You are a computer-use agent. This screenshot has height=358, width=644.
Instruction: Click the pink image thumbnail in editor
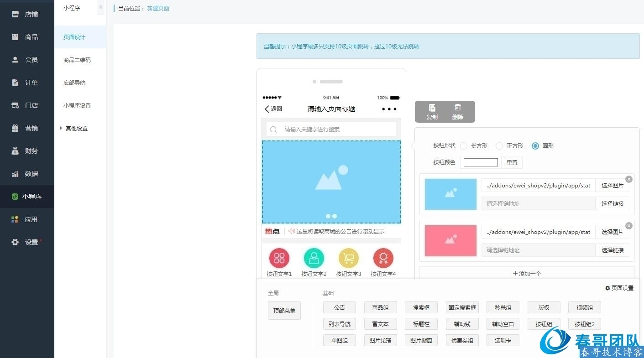[450, 241]
